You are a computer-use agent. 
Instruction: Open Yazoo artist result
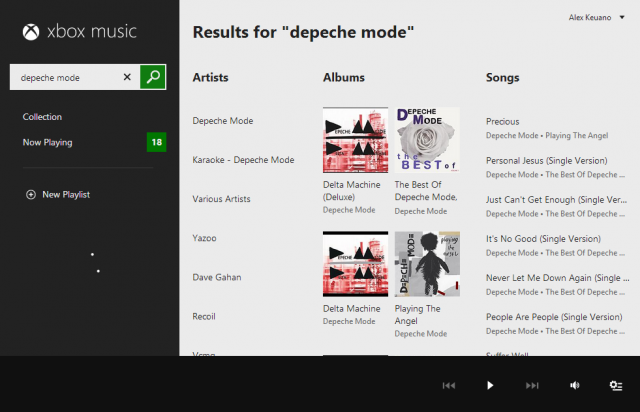pos(204,238)
